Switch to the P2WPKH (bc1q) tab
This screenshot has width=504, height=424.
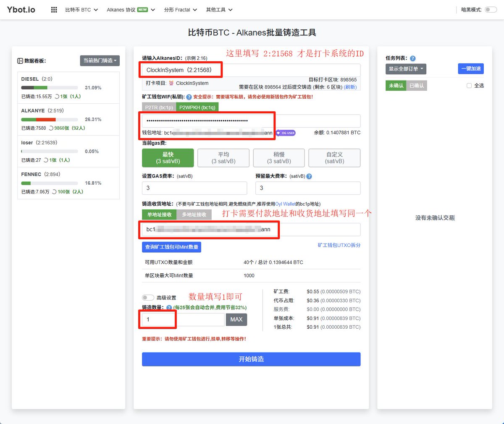tap(197, 107)
